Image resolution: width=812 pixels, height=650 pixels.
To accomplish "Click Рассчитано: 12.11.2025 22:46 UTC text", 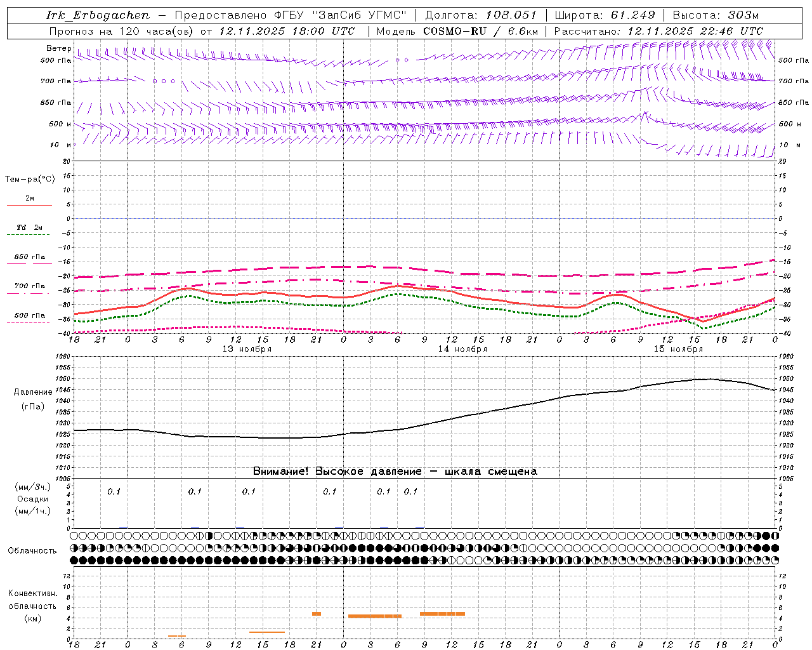I will (658, 31).
